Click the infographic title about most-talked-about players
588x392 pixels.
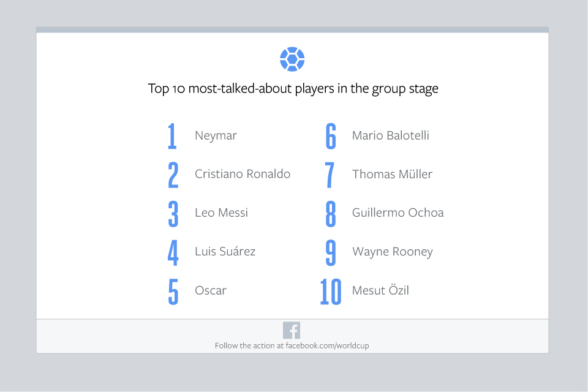[x=293, y=88]
